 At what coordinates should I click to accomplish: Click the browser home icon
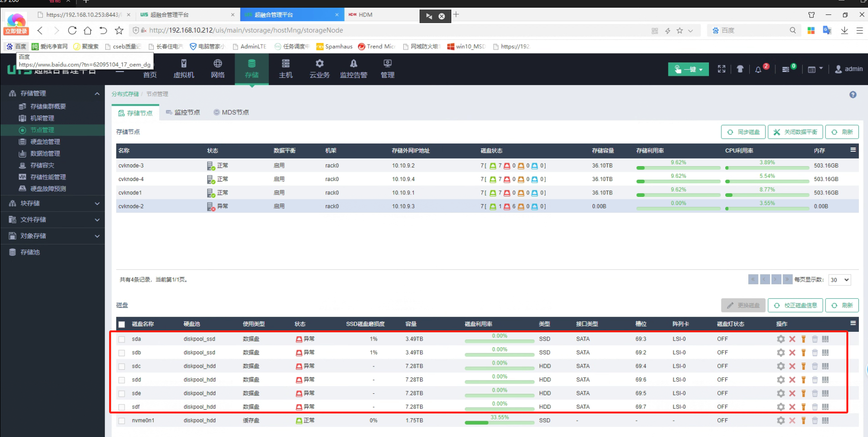(x=87, y=31)
